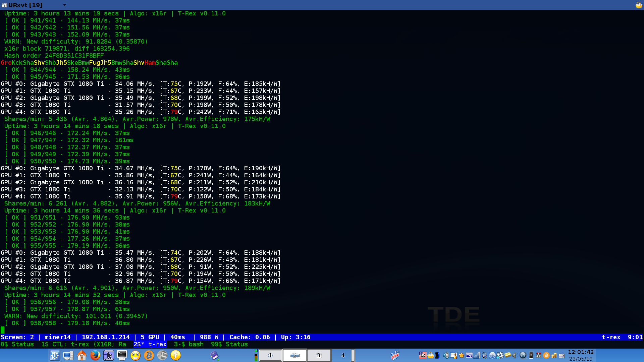Open the terminal monitor launcher

122,355
